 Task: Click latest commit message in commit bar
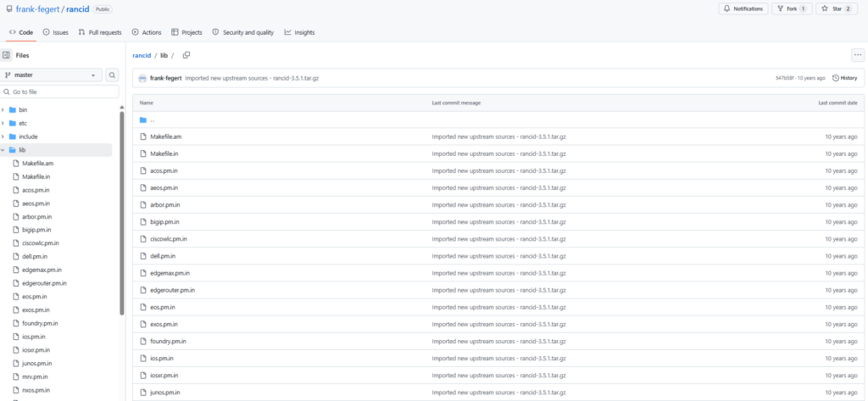(252, 78)
